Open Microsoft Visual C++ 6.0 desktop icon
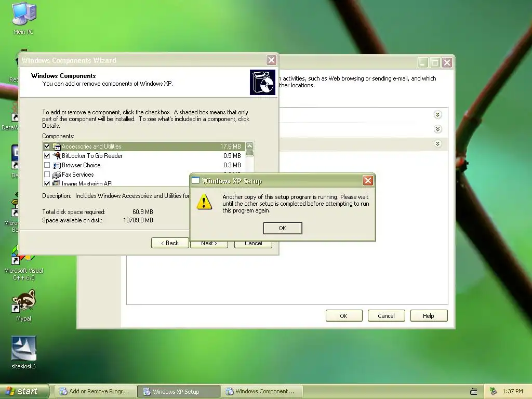 23,263
